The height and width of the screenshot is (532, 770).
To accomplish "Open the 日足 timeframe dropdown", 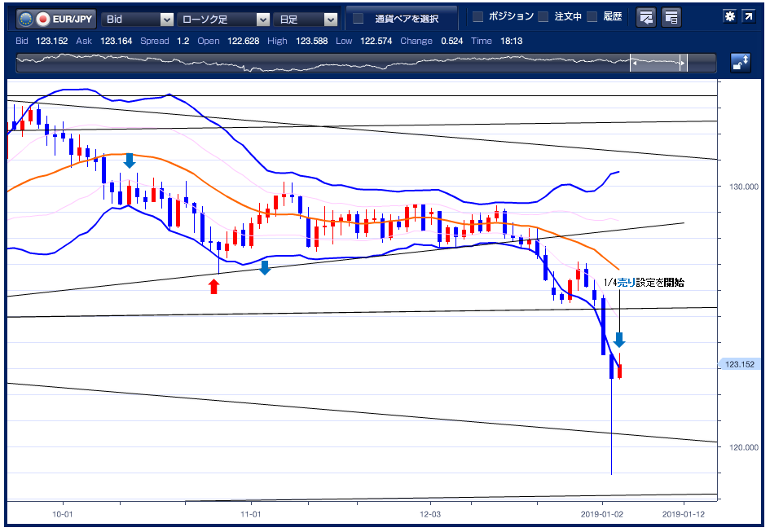I will pyautogui.click(x=306, y=20).
